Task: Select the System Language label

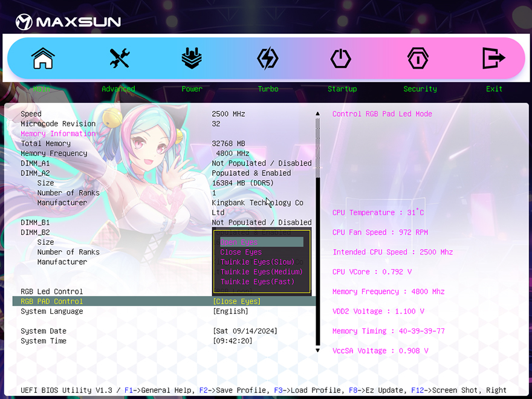Action: [x=51, y=311]
